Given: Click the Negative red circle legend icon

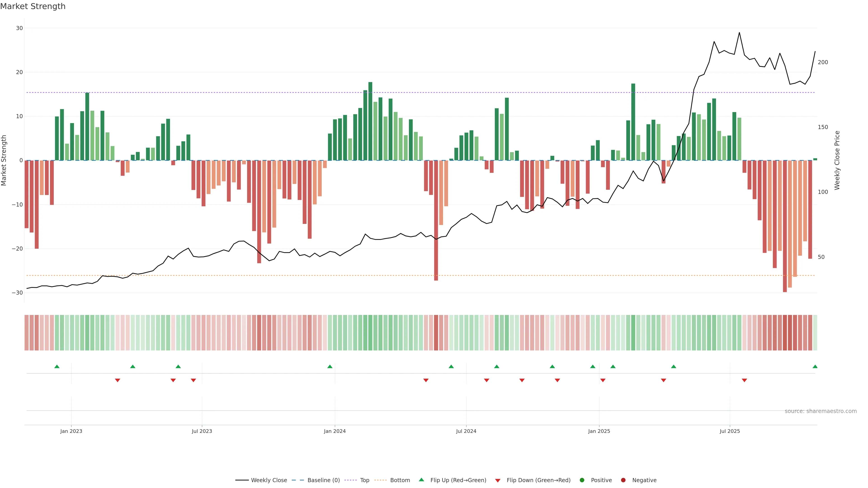Looking at the screenshot, I should [x=623, y=480].
